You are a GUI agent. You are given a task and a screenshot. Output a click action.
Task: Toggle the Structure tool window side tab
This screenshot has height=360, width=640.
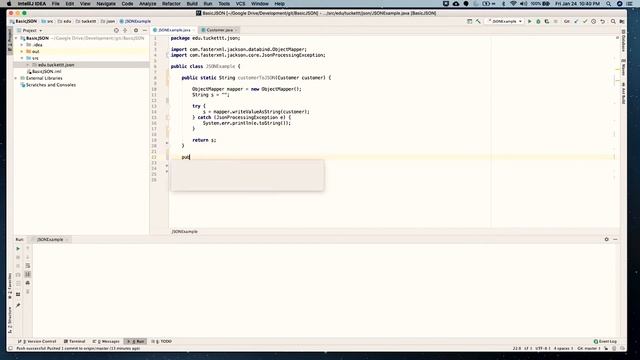coord(10,320)
